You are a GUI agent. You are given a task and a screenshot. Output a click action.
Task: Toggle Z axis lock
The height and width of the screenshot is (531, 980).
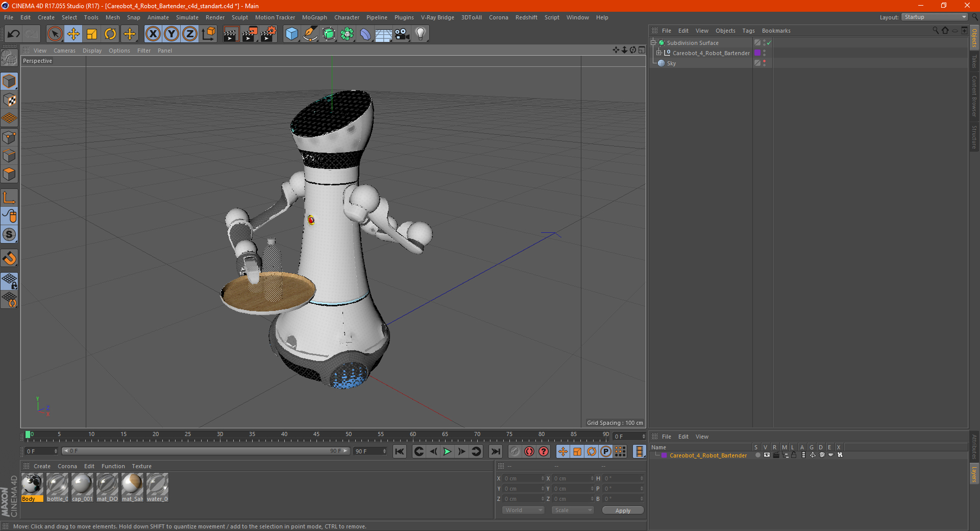point(190,34)
